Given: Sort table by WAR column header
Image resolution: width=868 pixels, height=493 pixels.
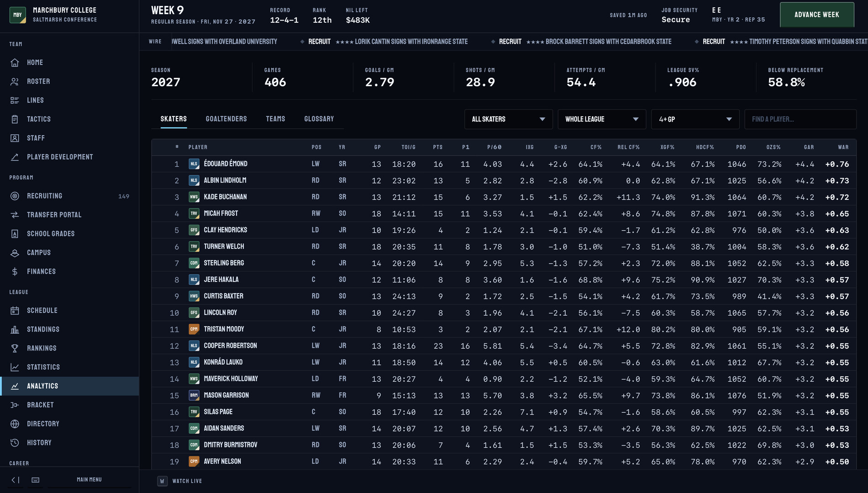Looking at the screenshot, I should click(843, 147).
